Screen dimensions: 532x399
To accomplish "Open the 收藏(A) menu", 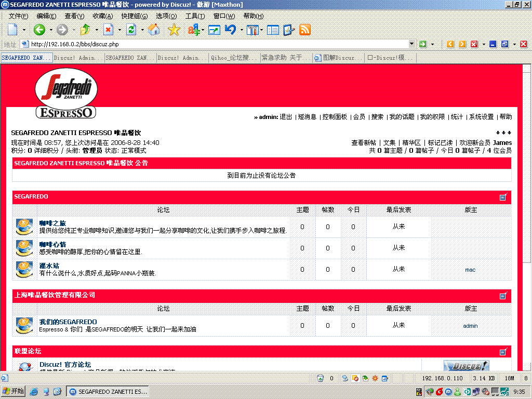I will click(x=102, y=16).
